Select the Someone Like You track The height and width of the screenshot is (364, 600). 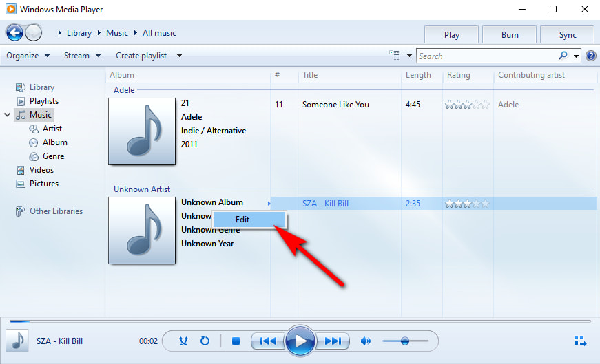335,105
